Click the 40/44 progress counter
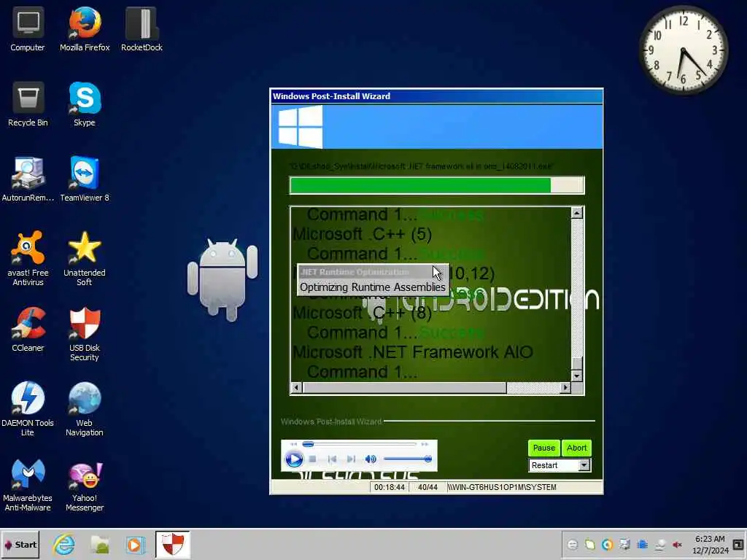747x560 pixels. (427, 487)
